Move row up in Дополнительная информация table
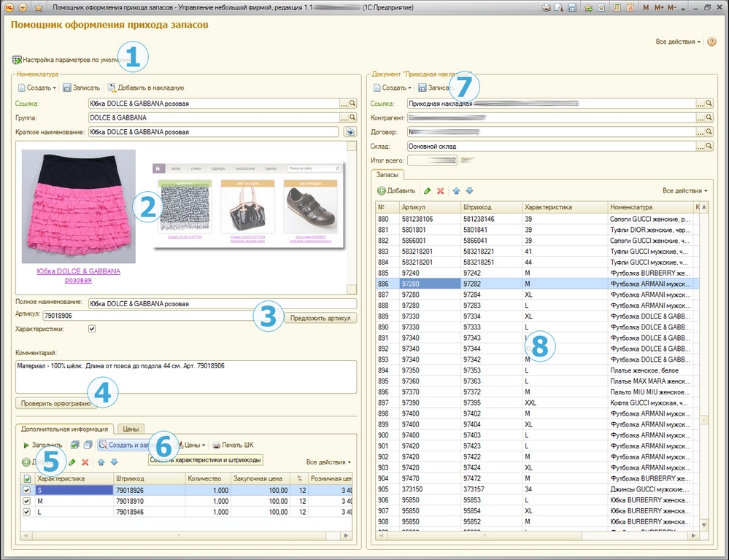Screen dimensions: 729x560 (x=101, y=462)
